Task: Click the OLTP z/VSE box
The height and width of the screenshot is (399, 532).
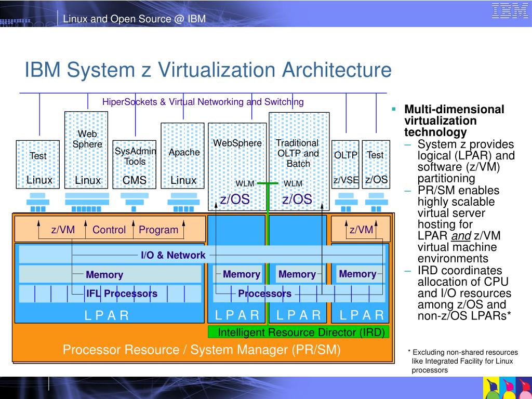Action: pyautogui.click(x=344, y=164)
